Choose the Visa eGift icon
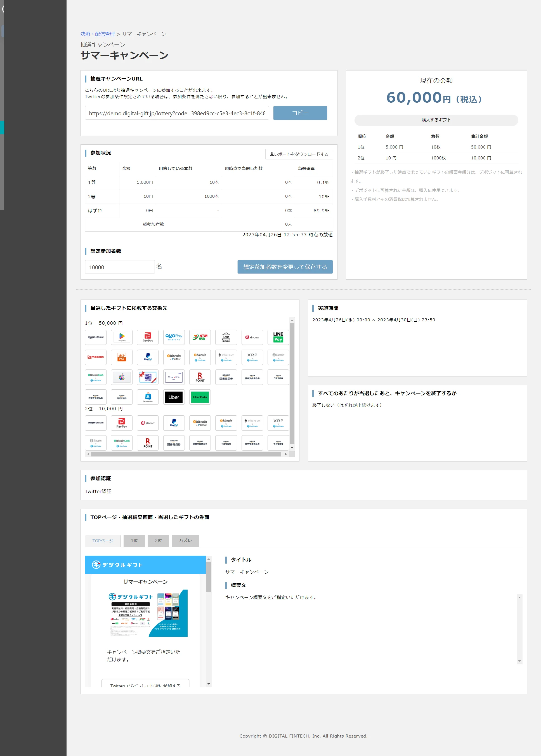This screenshot has width=541, height=756. [174, 377]
